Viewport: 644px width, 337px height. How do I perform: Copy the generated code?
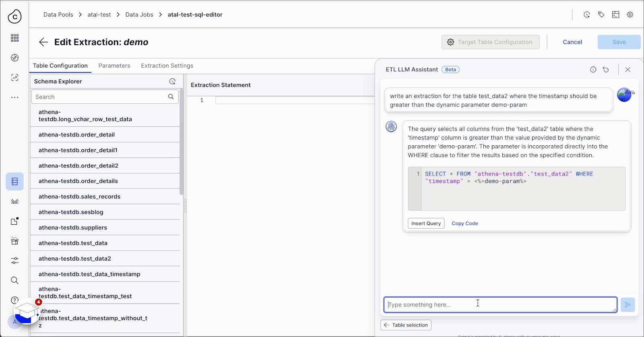pyautogui.click(x=465, y=223)
